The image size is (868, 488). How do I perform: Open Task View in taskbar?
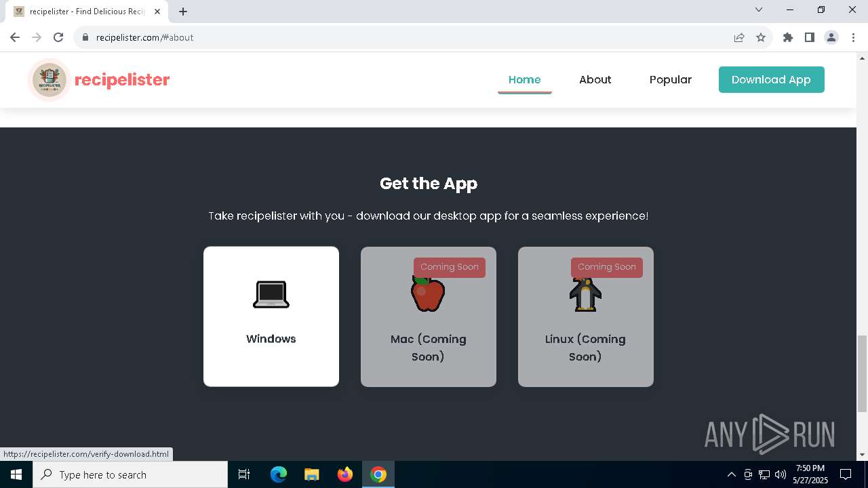click(x=244, y=474)
